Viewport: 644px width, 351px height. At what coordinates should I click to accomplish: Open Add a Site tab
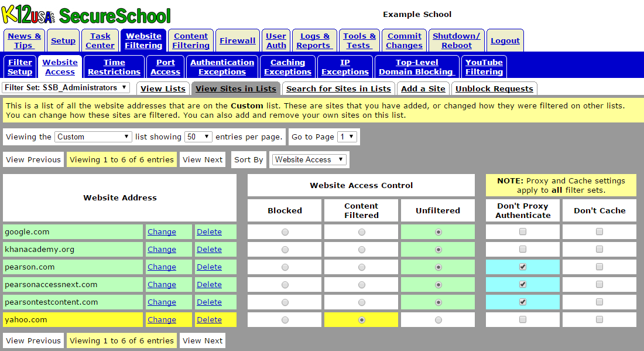(x=423, y=89)
